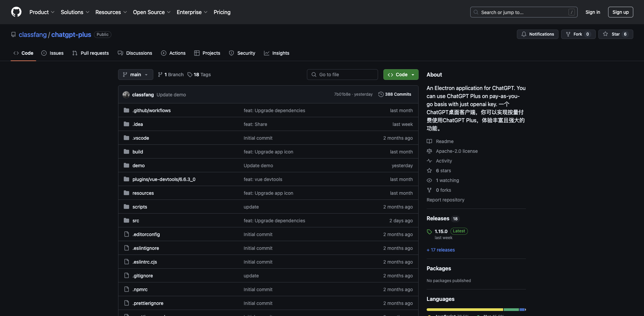Open the + 17 releases link
The height and width of the screenshot is (316, 644).
point(441,250)
